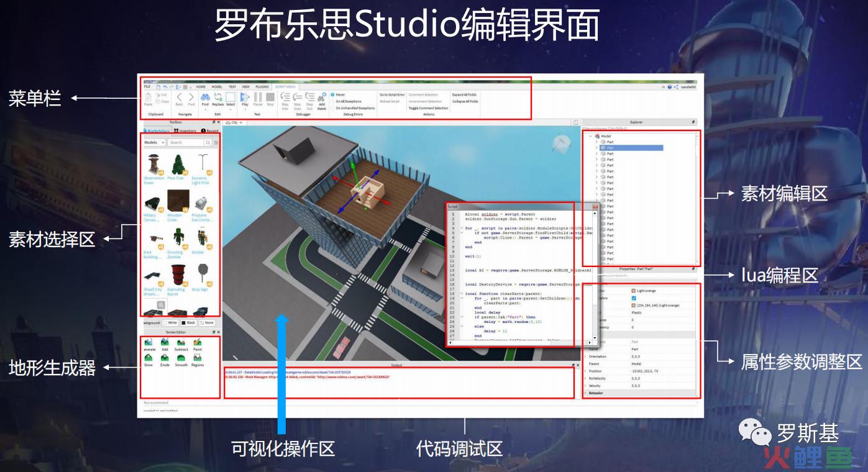Expand the Velocity property row
The image size is (868, 472).
click(585, 386)
